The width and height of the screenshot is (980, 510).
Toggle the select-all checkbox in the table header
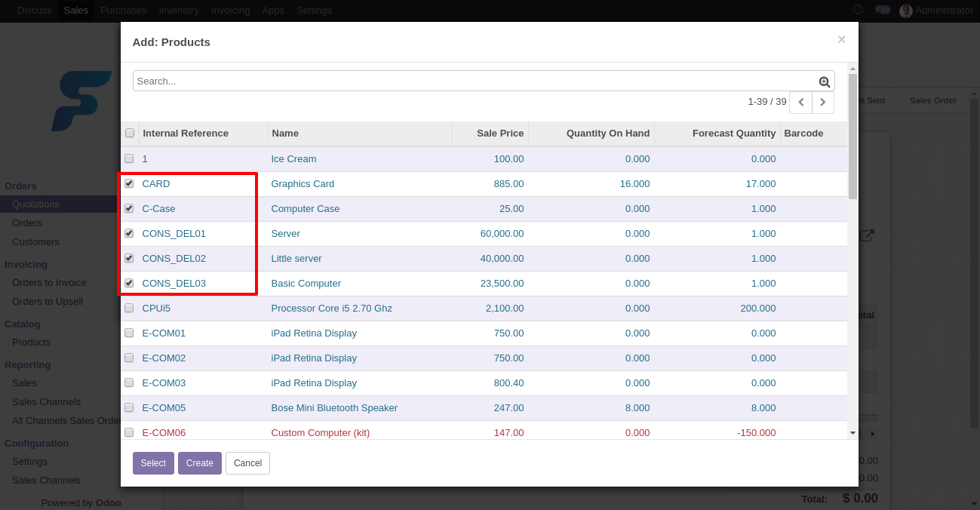129,133
